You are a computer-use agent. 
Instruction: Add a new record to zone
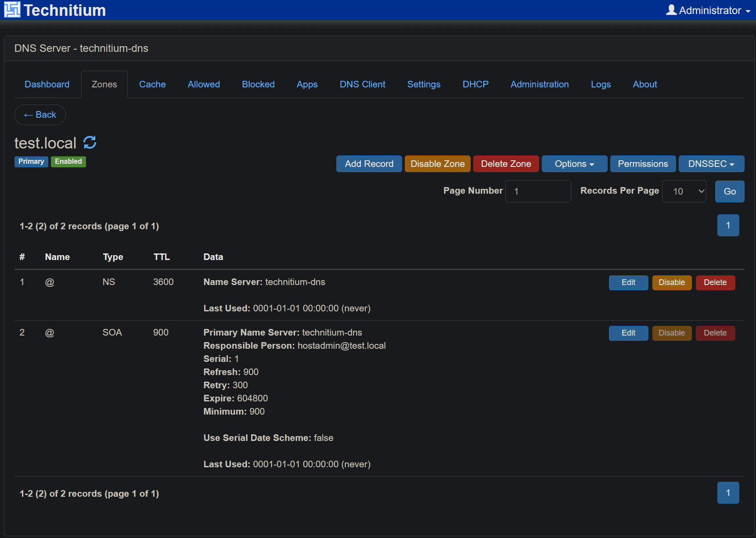(x=369, y=164)
